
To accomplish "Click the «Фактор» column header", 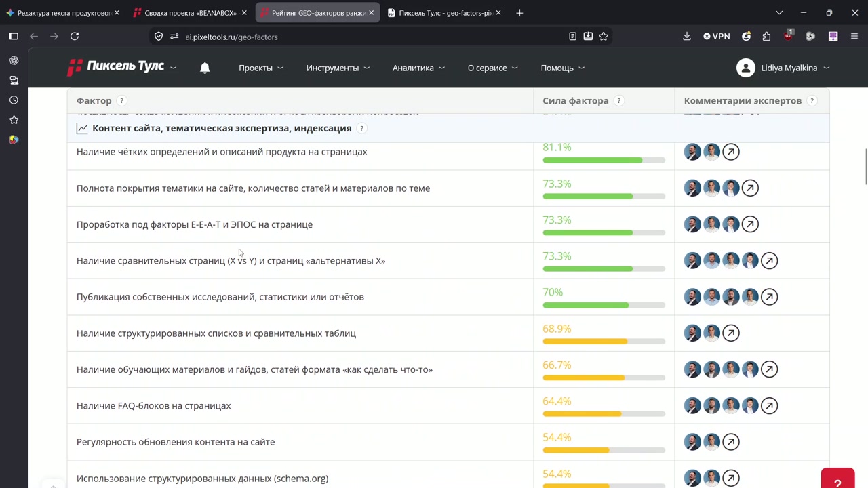I will (94, 101).
